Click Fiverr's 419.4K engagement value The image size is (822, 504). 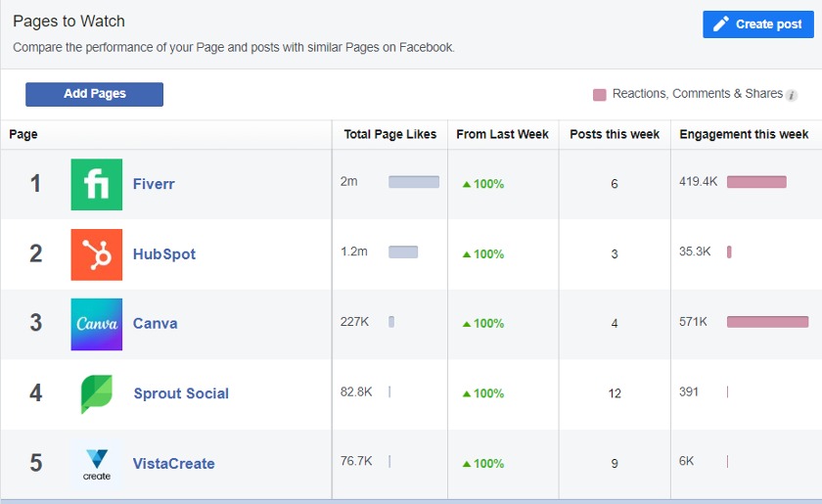pos(699,181)
